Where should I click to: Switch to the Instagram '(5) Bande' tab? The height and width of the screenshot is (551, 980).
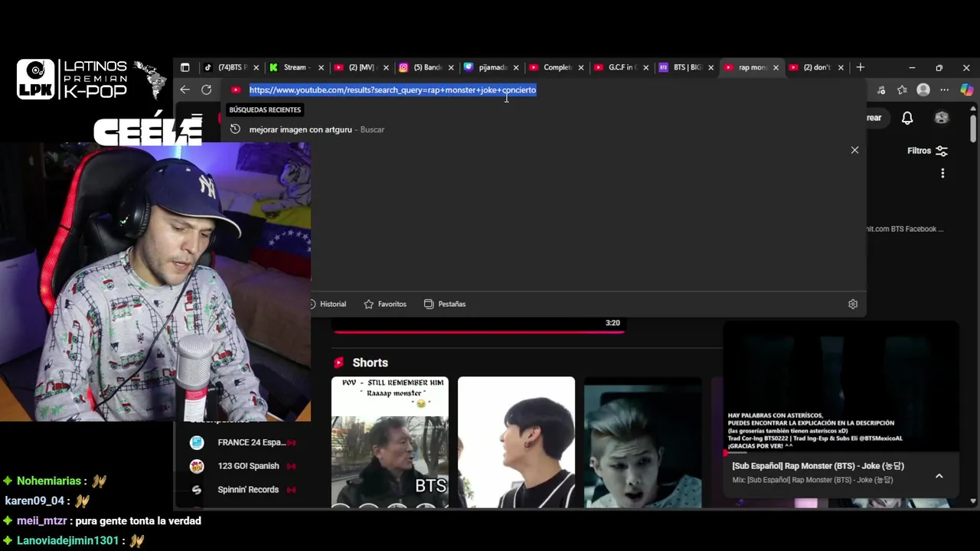[426, 67]
